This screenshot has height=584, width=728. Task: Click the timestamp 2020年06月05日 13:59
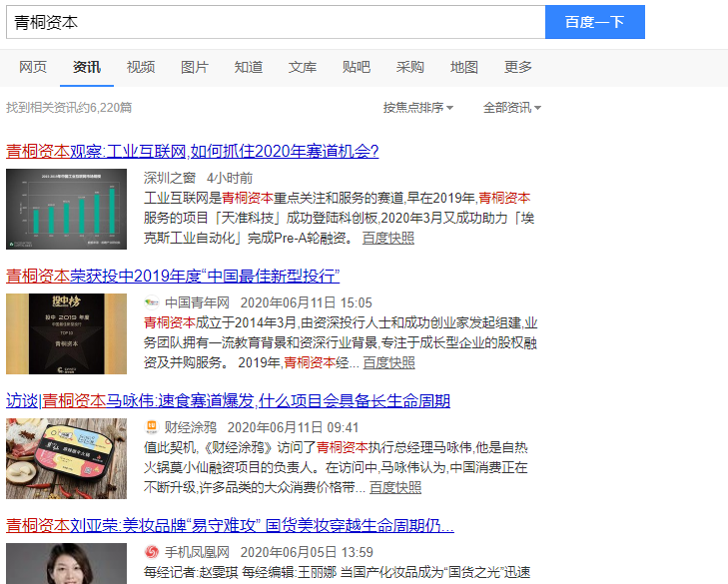click(x=307, y=552)
